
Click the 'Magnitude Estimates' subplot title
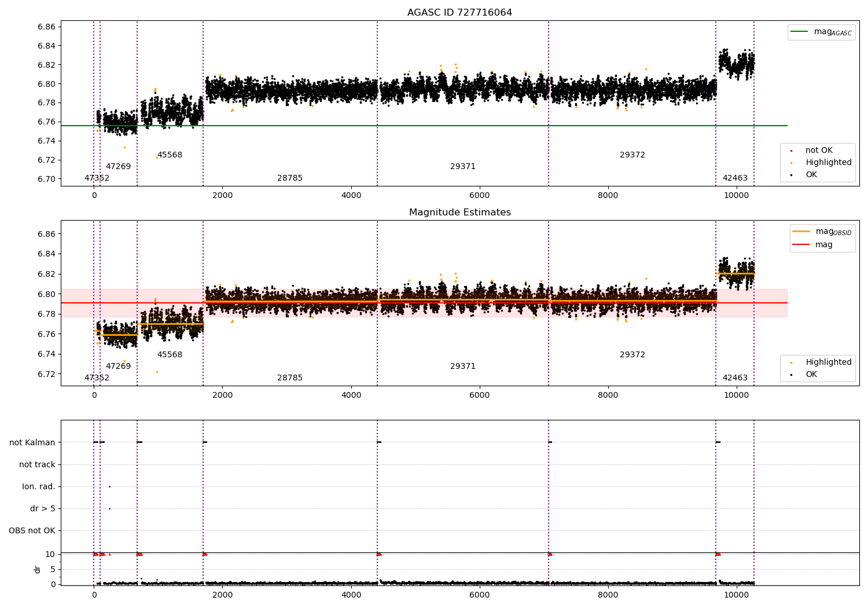[459, 213]
